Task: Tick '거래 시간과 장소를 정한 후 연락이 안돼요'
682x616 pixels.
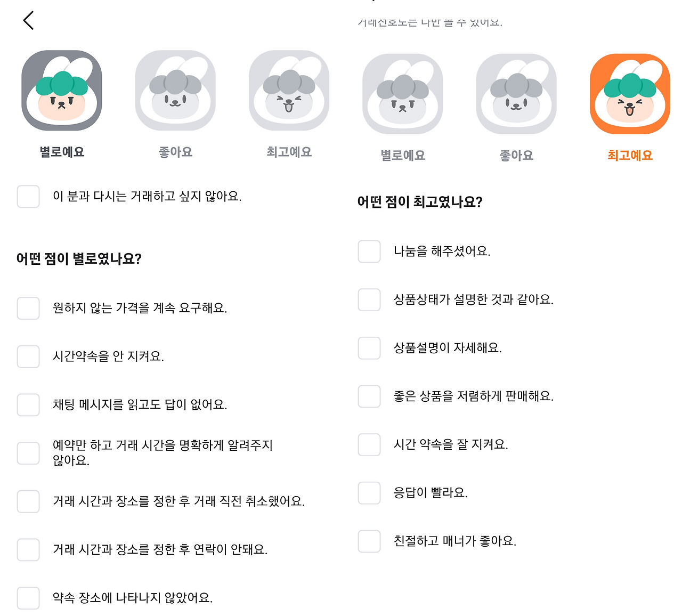Action: 28,550
